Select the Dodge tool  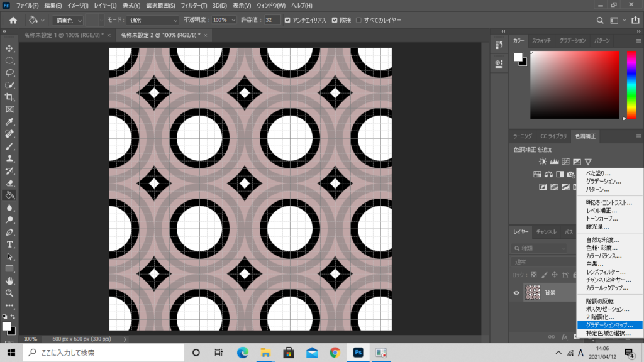click(9, 220)
